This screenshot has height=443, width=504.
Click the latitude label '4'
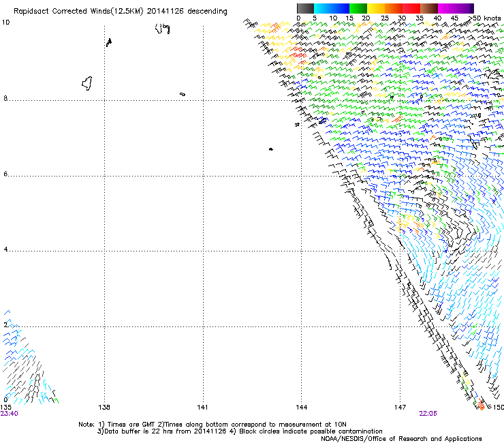pos(5,249)
